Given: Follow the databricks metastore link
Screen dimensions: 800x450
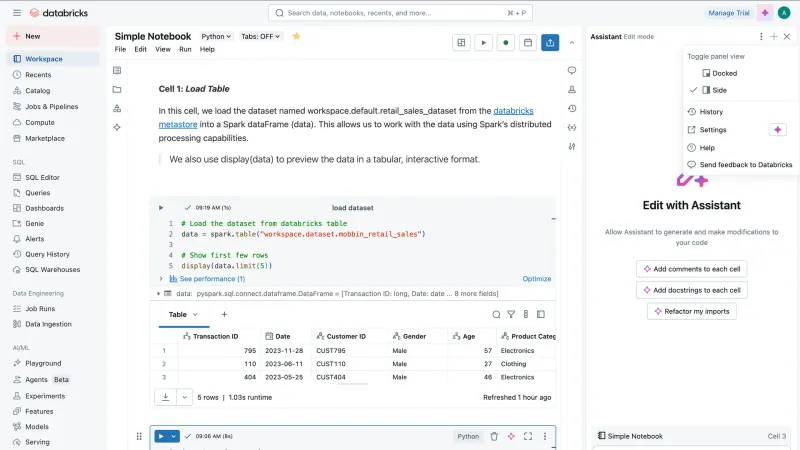Looking at the screenshot, I should pyautogui.click(x=513, y=111).
